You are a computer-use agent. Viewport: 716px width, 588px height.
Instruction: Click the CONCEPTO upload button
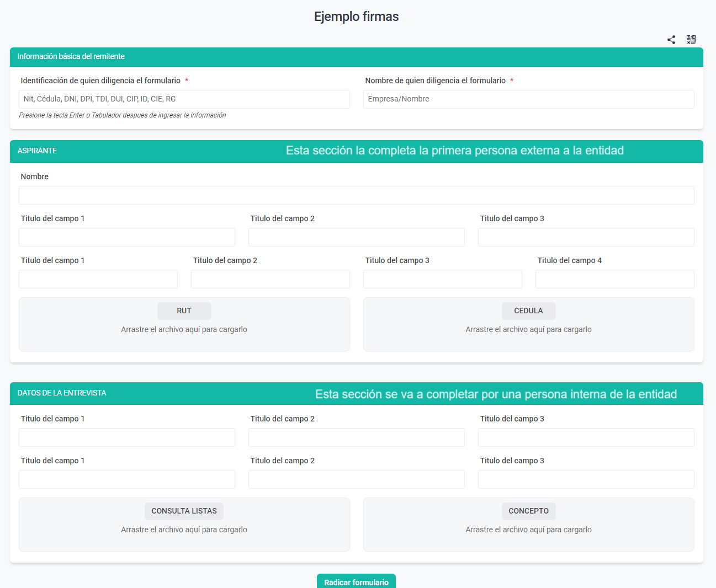click(x=528, y=511)
